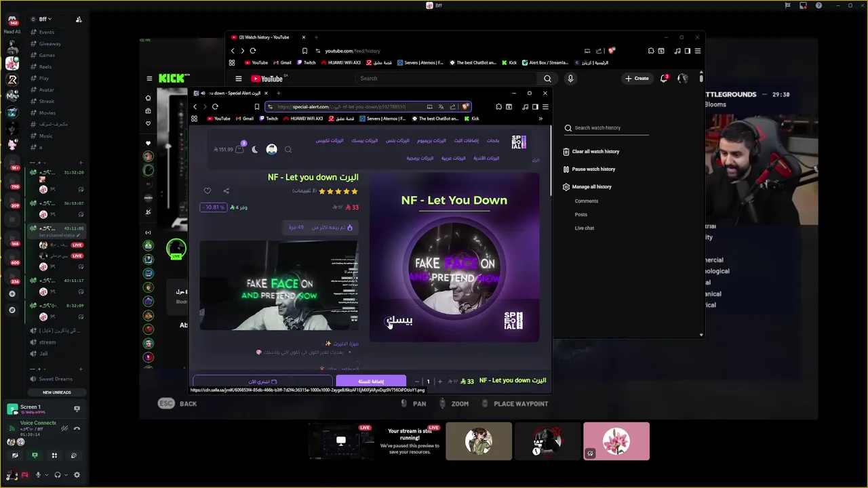Click the Discord home icon with 142 badge

tap(12, 21)
